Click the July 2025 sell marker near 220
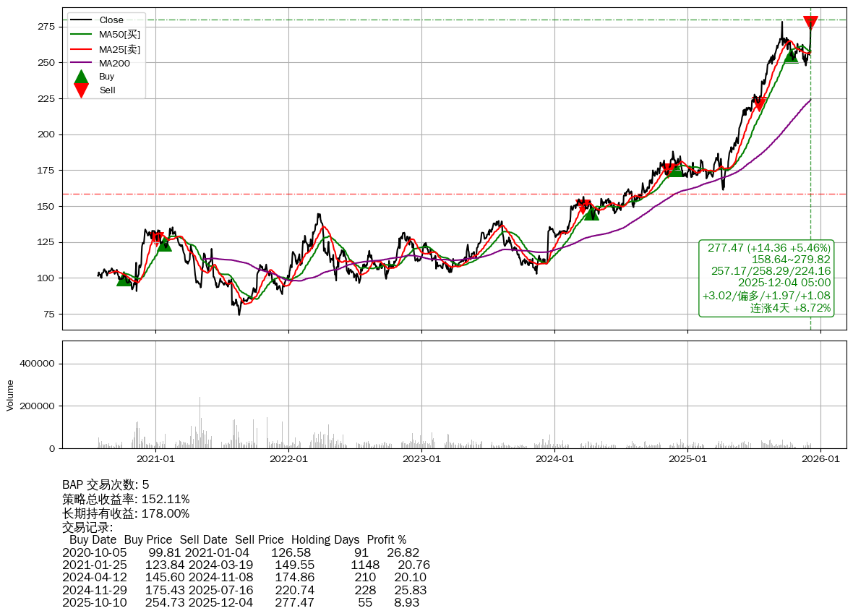853x616 pixels. [758, 104]
